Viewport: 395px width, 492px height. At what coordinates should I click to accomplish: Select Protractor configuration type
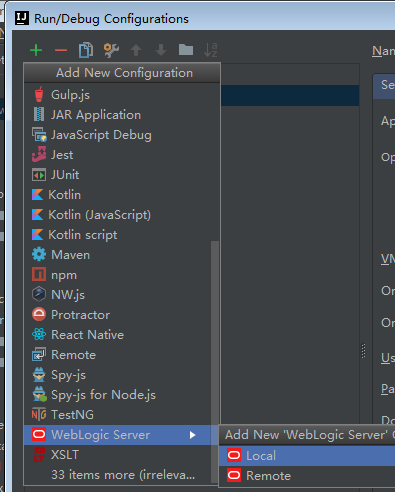click(118, 315)
